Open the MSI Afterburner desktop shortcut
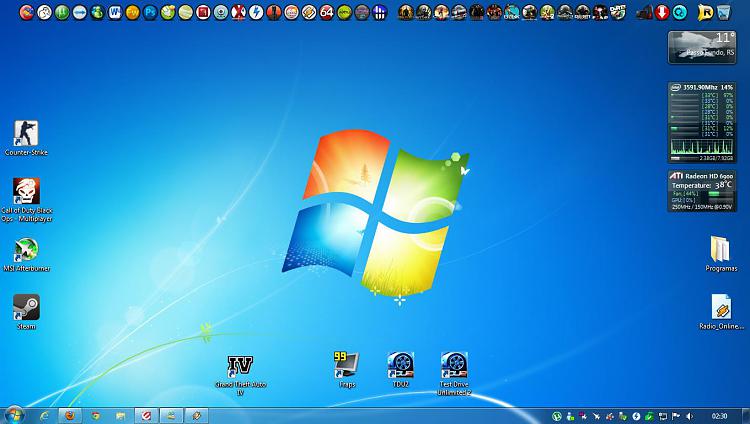 pos(26,255)
